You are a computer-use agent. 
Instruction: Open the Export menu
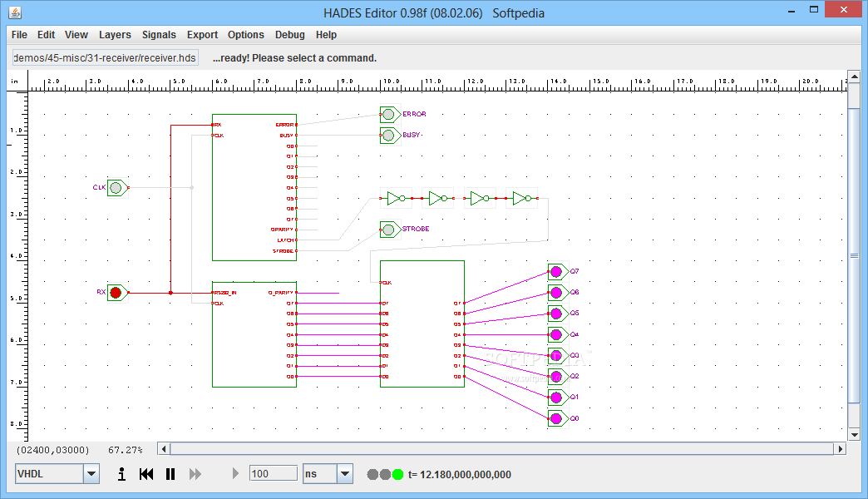[203, 35]
